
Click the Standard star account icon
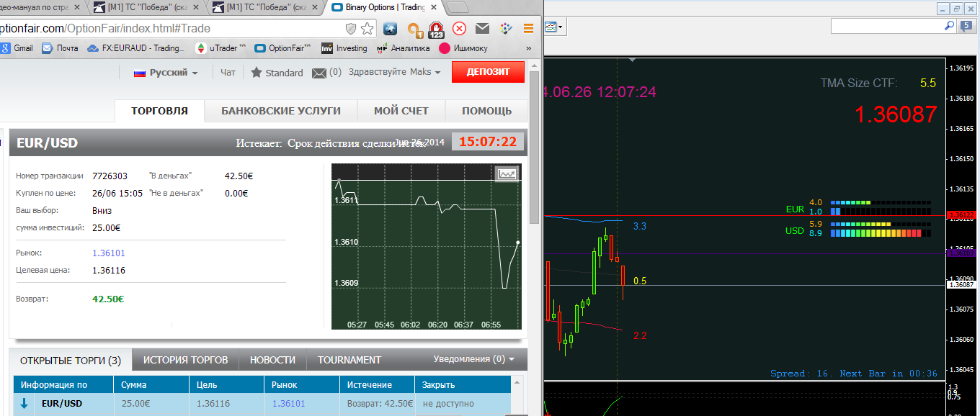256,73
